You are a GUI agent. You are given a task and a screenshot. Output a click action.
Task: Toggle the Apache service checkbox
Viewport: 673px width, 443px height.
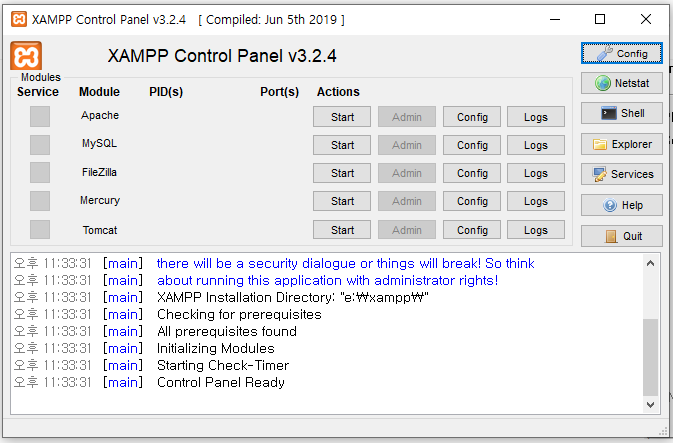coord(40,117)
